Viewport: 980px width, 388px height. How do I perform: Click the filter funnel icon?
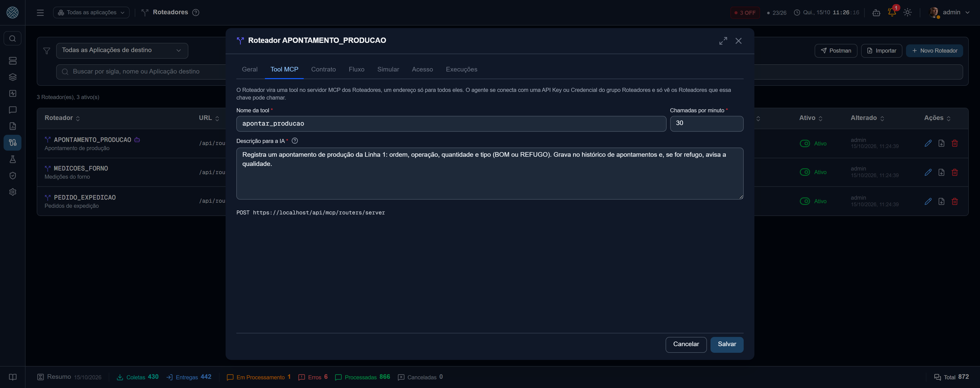coord(46,51)
